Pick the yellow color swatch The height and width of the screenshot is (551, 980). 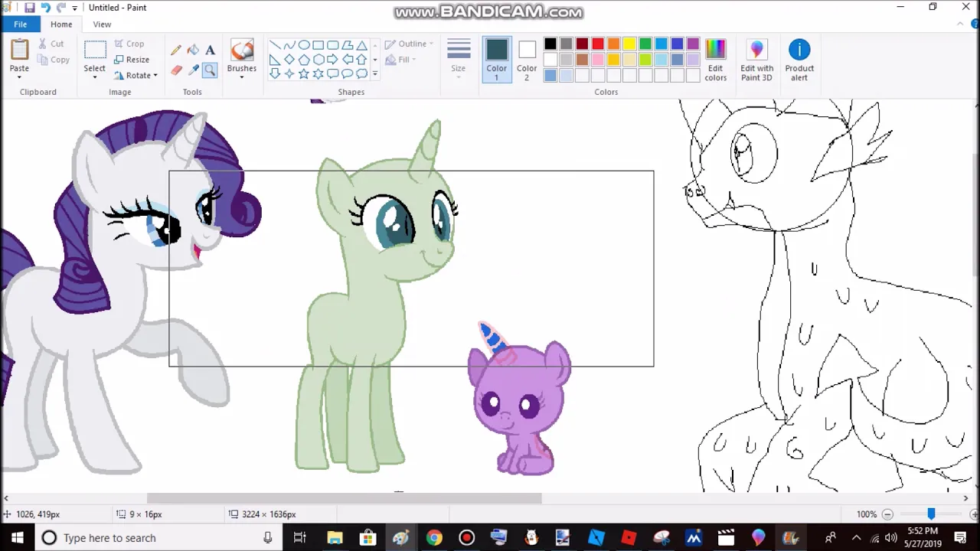[629, 44]
